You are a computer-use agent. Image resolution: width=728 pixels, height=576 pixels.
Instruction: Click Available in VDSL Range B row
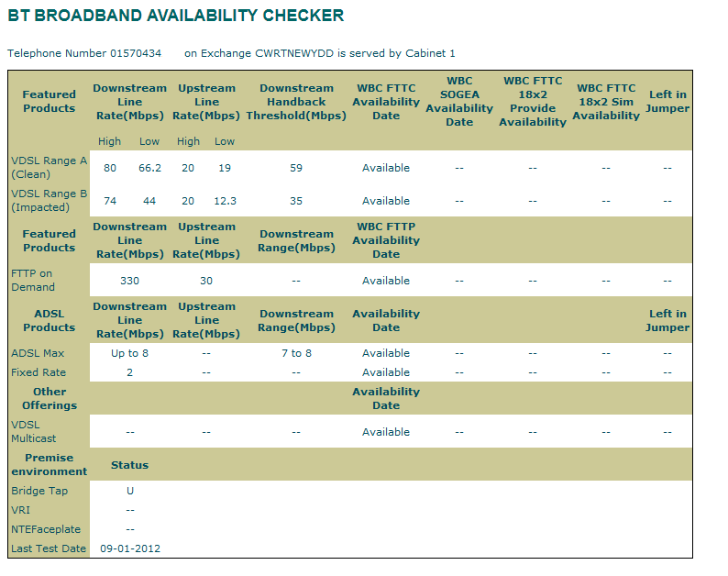click(386, 201)
